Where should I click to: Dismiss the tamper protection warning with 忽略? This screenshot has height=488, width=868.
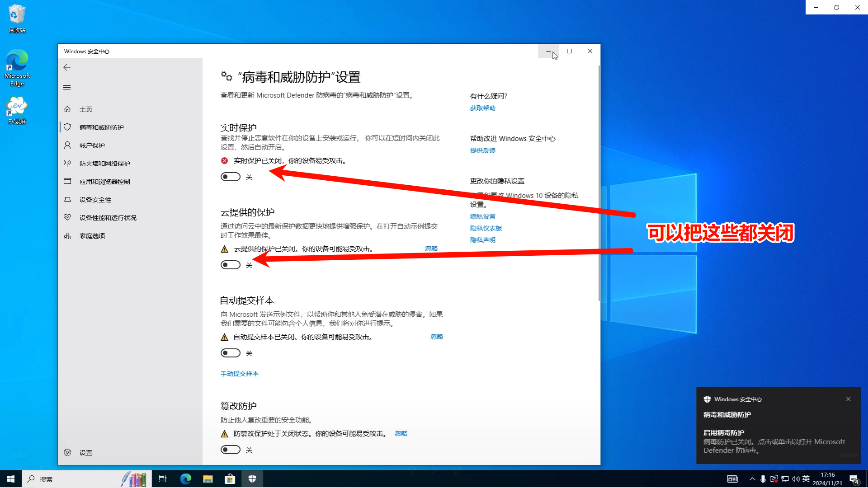(401, 433)
